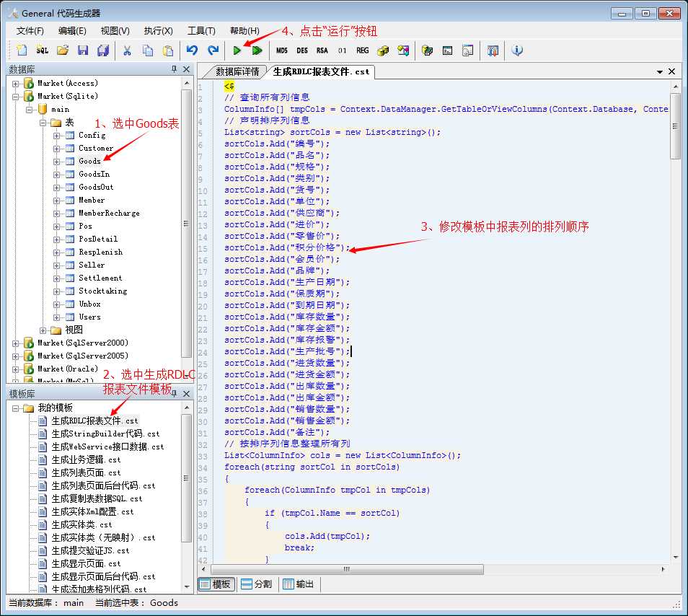
Task: Select 生成StringBuilder代码.cst template
Action: click(105, 434)
